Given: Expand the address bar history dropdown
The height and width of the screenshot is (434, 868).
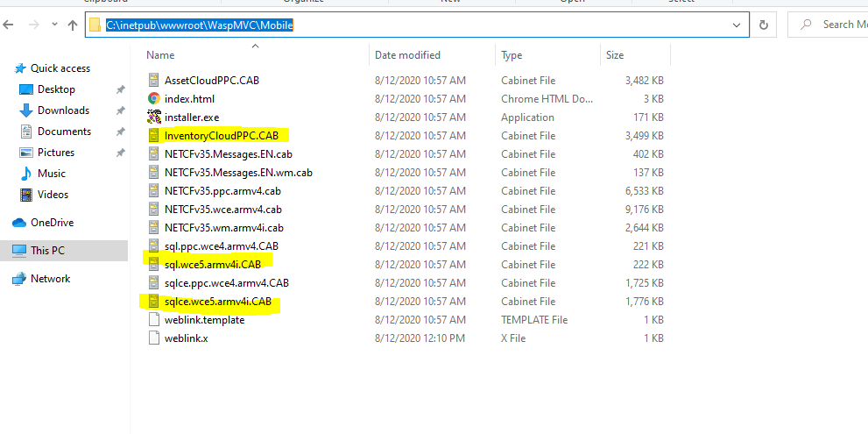Looking at the screenshot, I should (x=737, y=25).
